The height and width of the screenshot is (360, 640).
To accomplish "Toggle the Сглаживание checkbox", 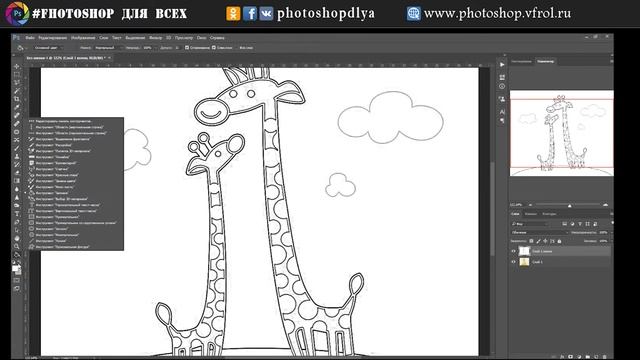I will pyautogui.click(x=187, y=48).
